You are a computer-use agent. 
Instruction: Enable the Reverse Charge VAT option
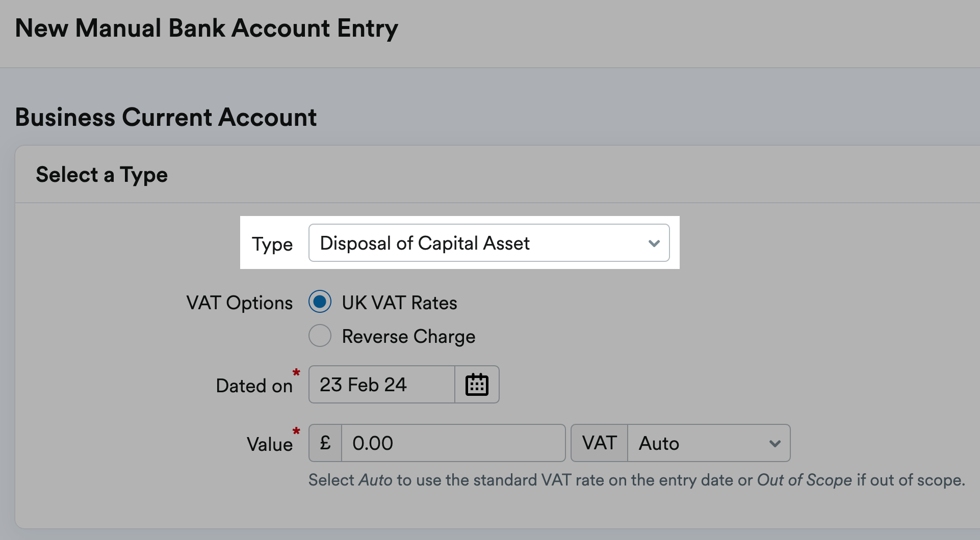tap(320, 335)
